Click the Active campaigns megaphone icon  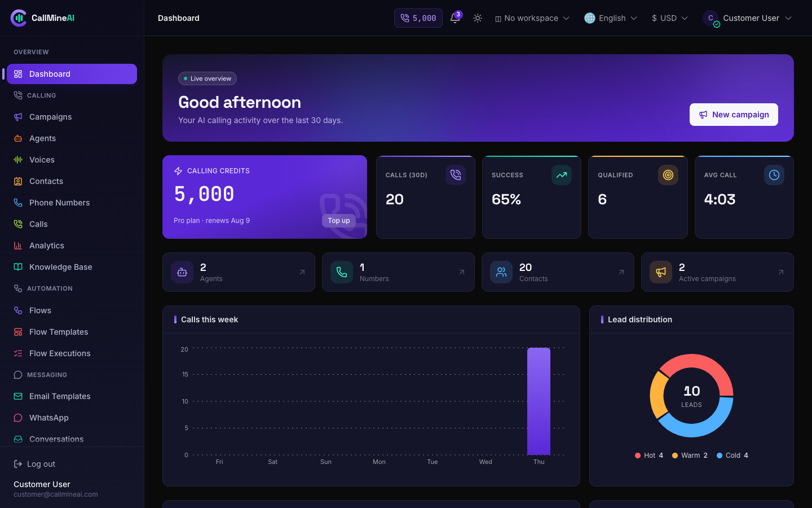click(x=661, y=272)
